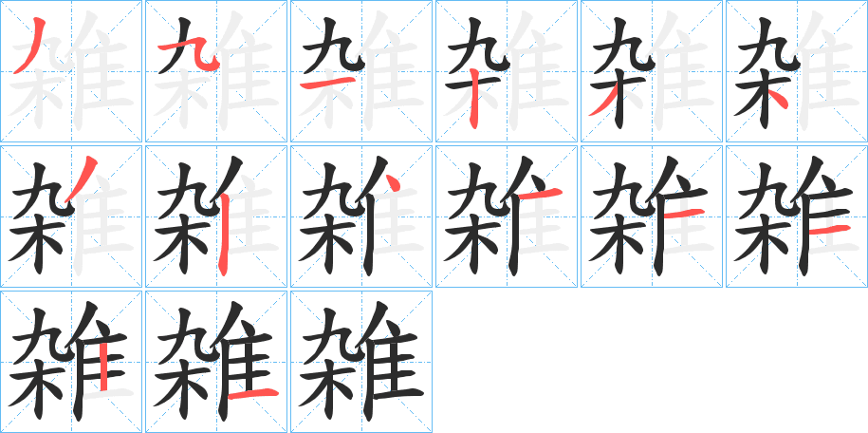Open step fourteen with red bottom horizontal
Screen dimensions: 868x433
pos(216,362)
